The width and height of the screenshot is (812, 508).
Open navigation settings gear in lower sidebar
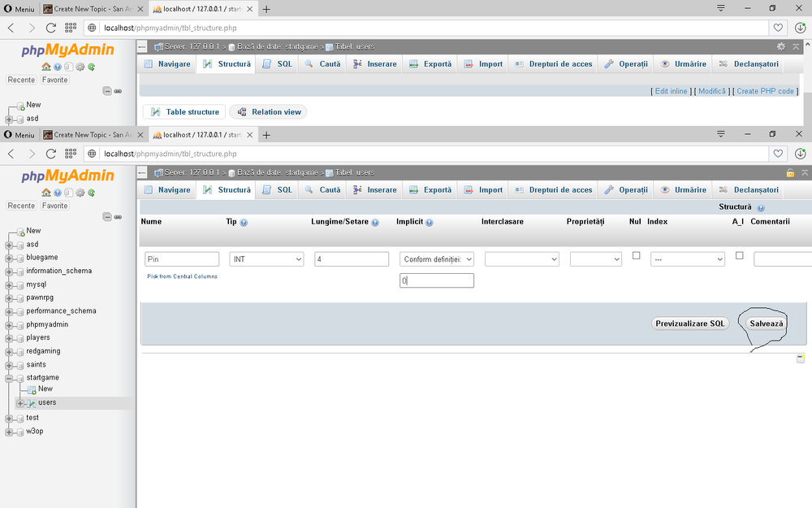(80, 193)
